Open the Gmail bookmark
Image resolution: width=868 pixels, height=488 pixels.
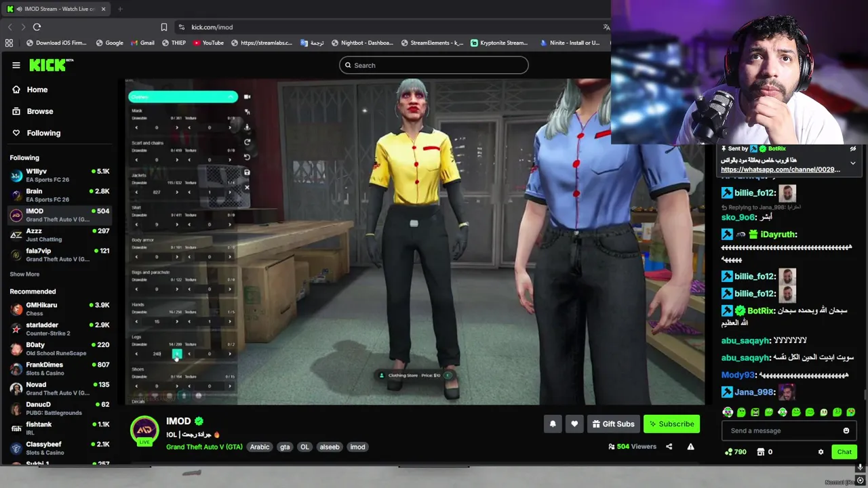pyautogui.click(x=142, y=43)
